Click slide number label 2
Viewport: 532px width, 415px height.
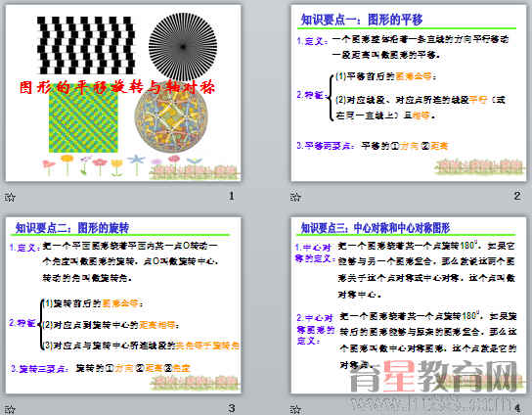pos(516,196)
